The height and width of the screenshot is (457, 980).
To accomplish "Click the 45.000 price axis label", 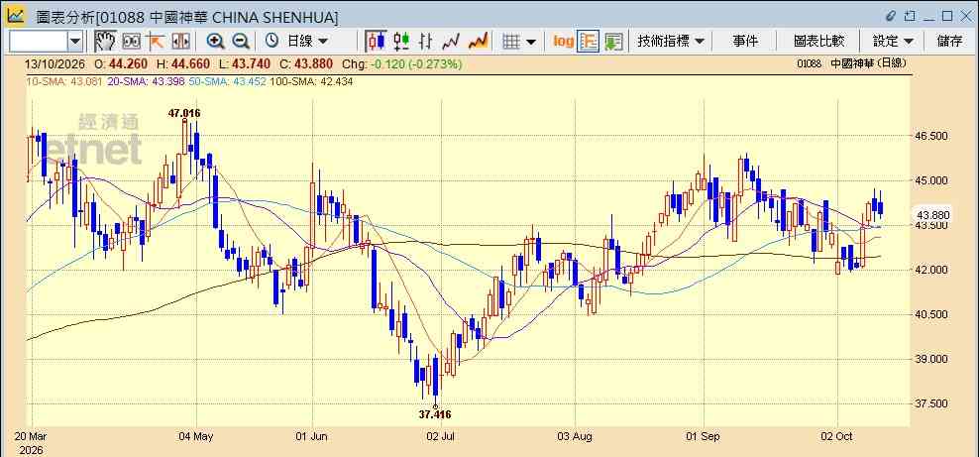I will [x=931, y=180].
